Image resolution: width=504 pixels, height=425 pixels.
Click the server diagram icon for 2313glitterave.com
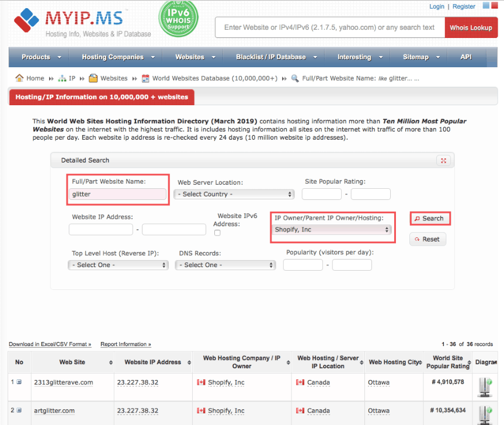485,386
